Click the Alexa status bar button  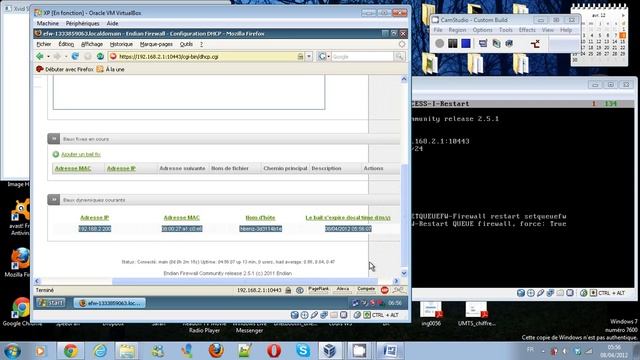[x=343, y=290]
